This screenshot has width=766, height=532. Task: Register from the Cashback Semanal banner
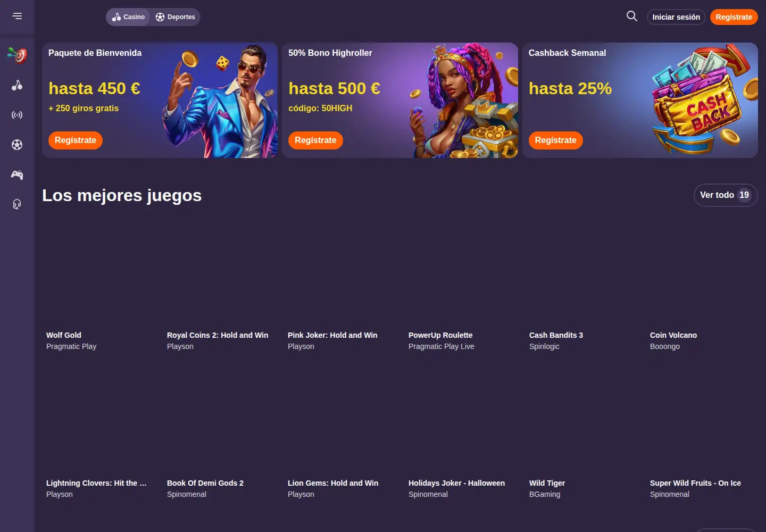coord(556,140)
